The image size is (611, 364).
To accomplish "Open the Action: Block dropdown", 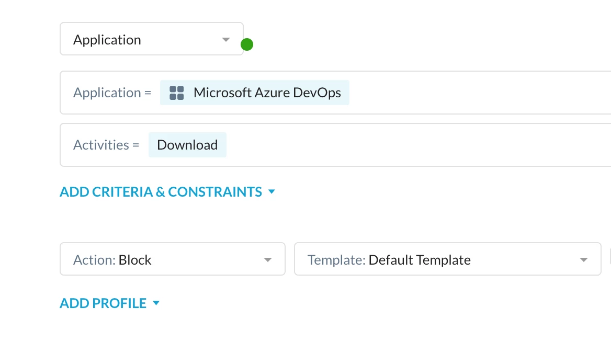I will [x=172, y=259].
